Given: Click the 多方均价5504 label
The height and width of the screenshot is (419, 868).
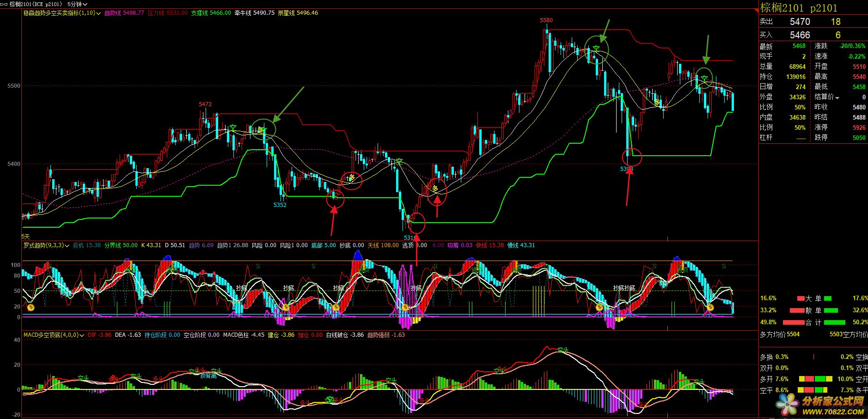Looking at the screenshot, I should 780,334.
